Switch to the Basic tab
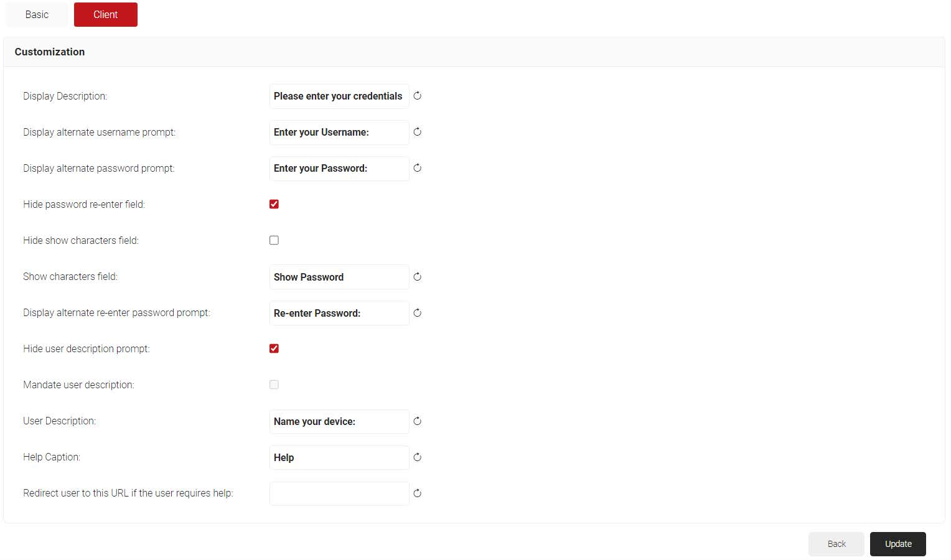 [37, 14]
